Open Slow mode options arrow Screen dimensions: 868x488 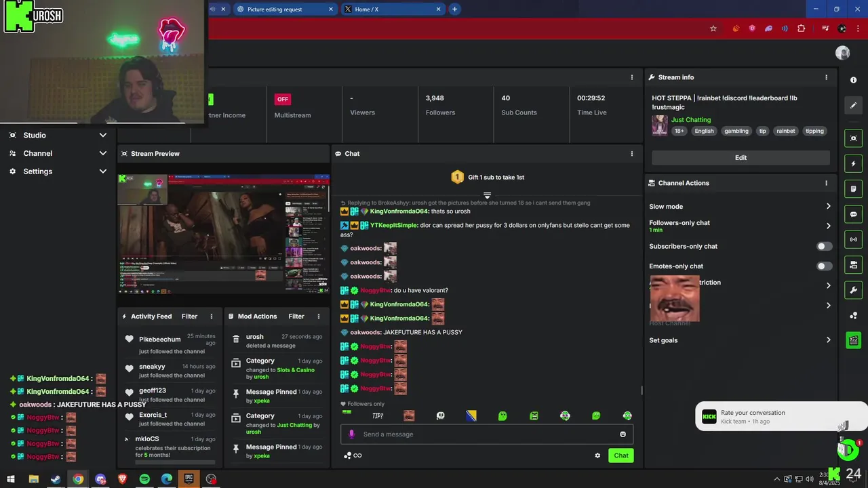tap(828, 207)
